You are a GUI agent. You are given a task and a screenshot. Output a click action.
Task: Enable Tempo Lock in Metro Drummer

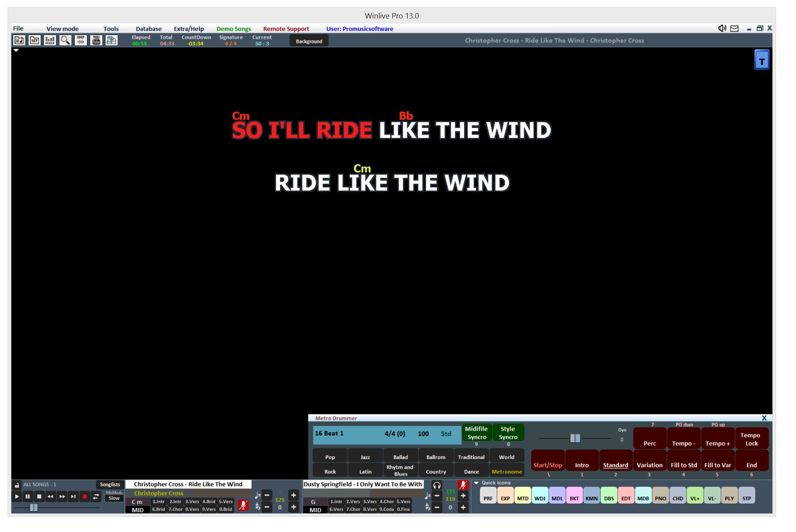pyautogui.click(x=751, y=439)
